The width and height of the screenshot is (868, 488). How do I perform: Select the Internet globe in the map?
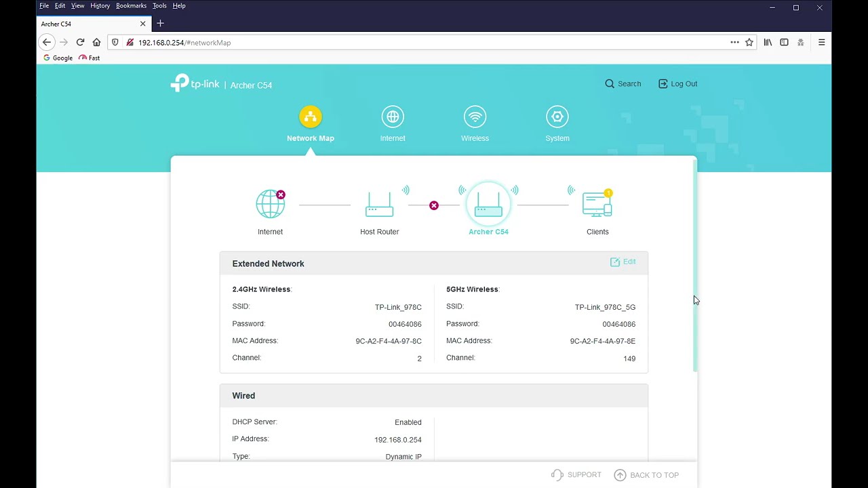click(270, 204)
